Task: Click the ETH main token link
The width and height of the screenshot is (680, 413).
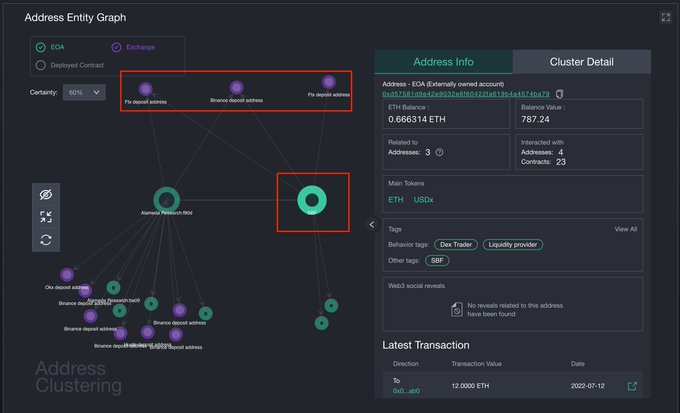Action: (396, 200)
